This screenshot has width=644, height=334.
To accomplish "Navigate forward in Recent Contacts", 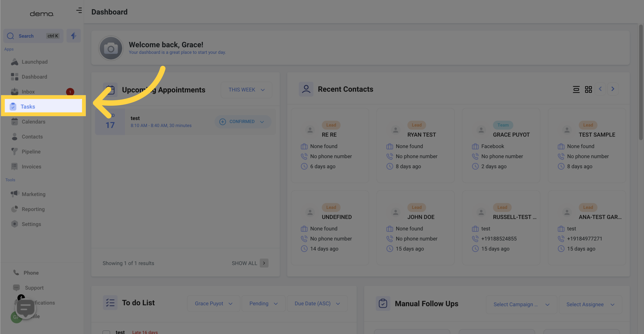I will (x=612, y=89).
